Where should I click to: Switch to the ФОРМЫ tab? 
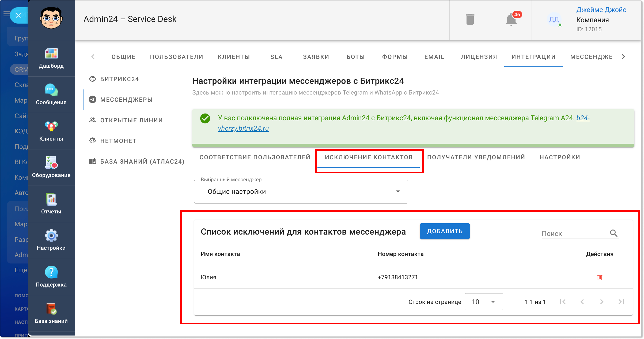[x=395, y=57]
